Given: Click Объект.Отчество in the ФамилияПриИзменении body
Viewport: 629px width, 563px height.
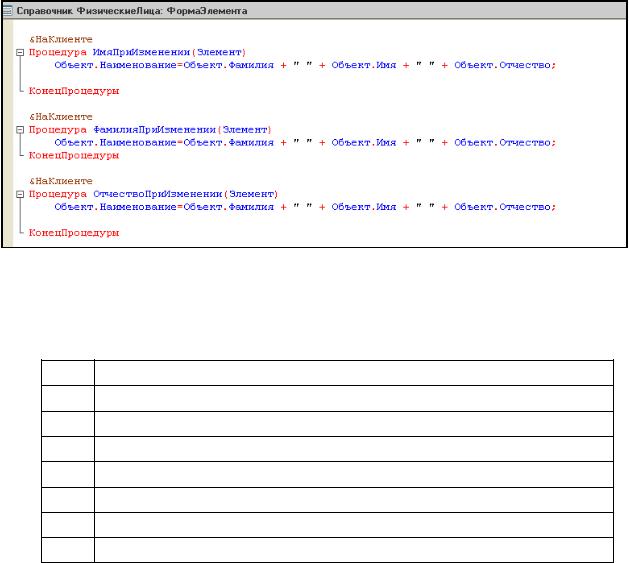Looking at the screenshot, I should (x=502, y=142).
